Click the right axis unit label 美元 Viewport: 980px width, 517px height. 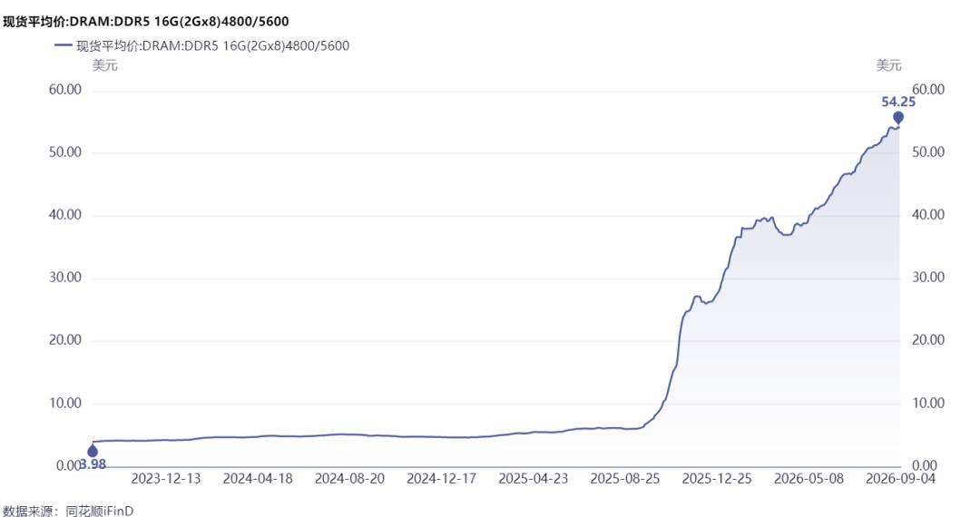[888, 65]
